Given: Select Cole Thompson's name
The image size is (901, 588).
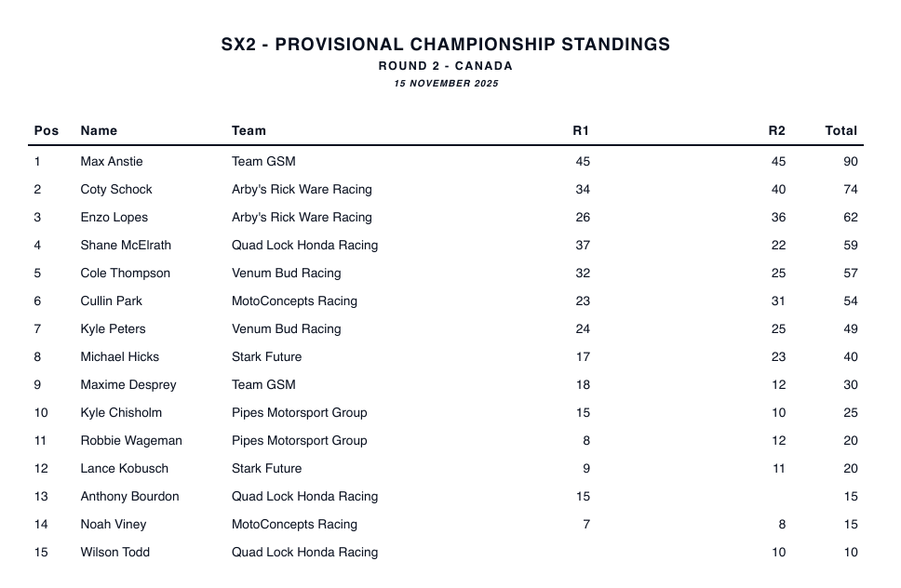Looking at the screenshot, I should [126, 274].
